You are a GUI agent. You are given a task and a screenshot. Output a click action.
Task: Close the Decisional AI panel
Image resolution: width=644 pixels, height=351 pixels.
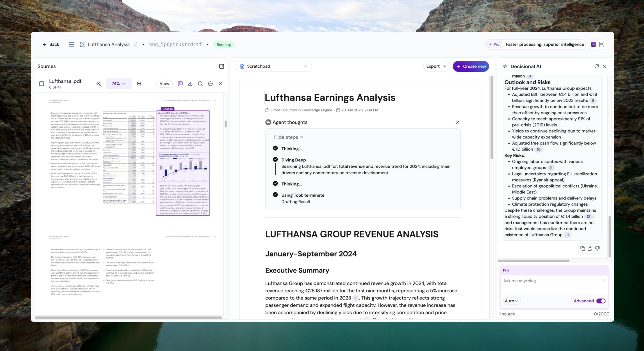point(604,66)
